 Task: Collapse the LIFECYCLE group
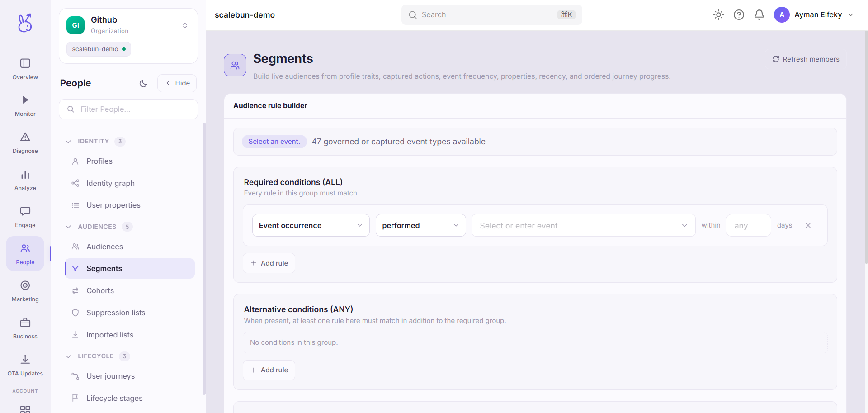(98, 356)
